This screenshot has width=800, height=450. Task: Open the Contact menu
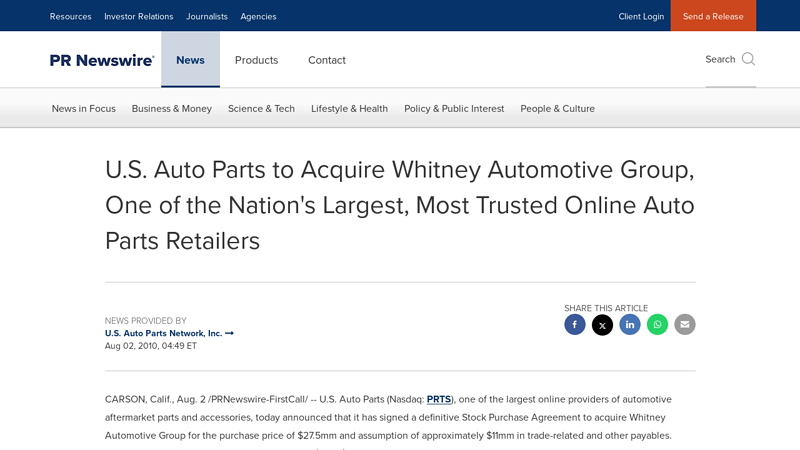(x=327, y=60)
